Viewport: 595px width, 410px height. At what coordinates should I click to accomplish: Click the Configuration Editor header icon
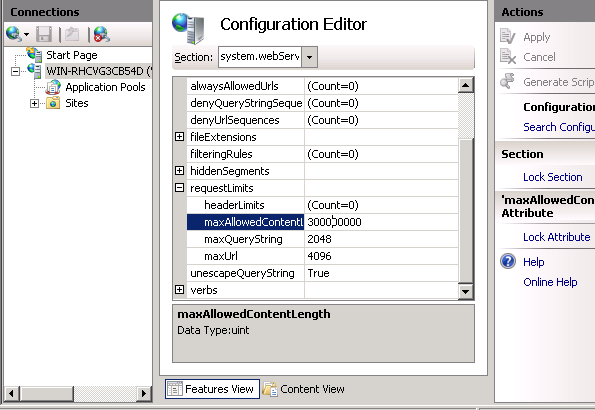coord(189,28)
